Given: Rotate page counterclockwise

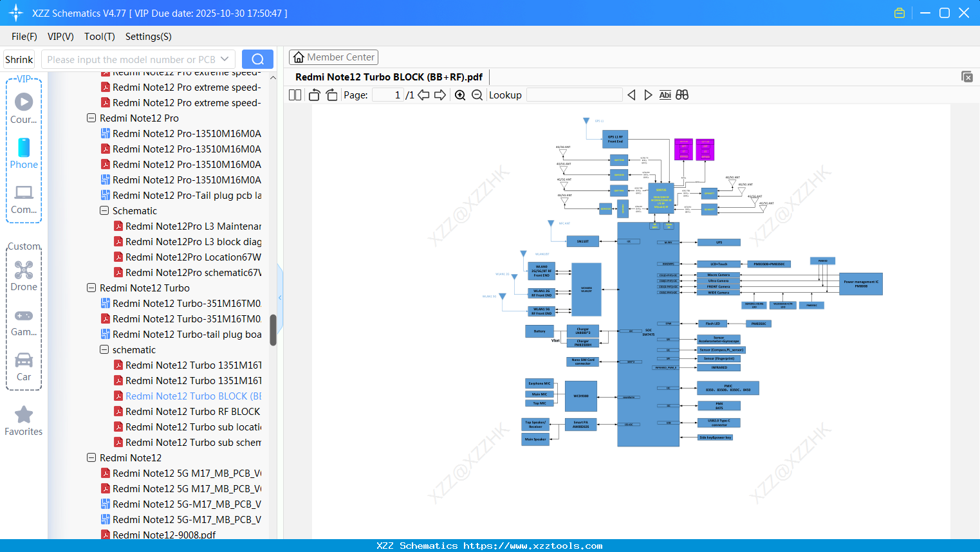Looking at the screenshot, I should (314, 95).
